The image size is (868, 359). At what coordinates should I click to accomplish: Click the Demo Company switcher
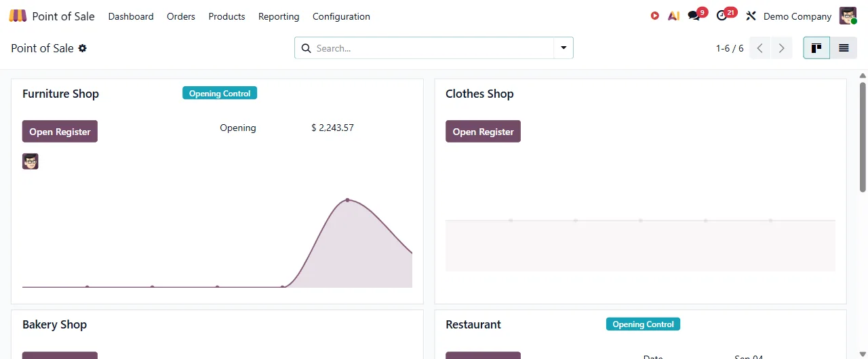pyautogui.click(x=797, y=16)
